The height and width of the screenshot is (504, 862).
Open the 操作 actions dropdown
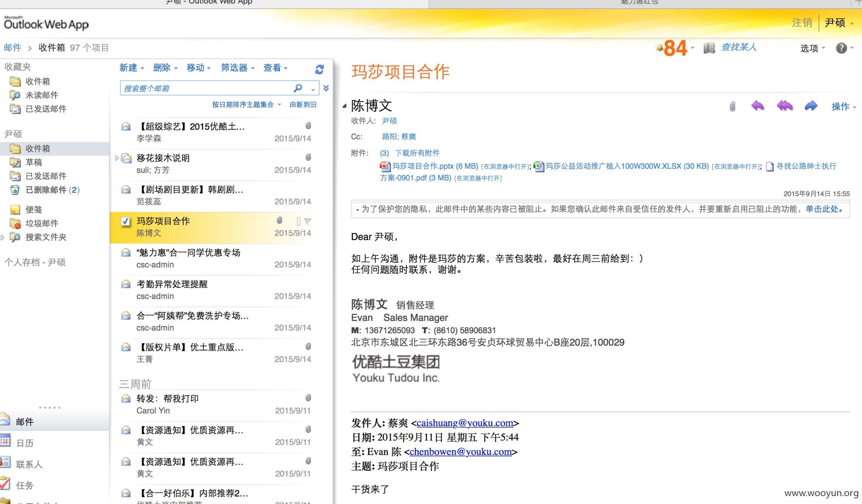844,106
